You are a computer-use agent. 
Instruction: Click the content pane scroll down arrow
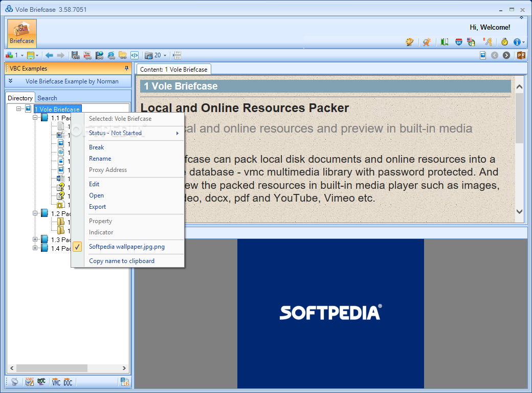pyautogui.click(x=519, y=211)
